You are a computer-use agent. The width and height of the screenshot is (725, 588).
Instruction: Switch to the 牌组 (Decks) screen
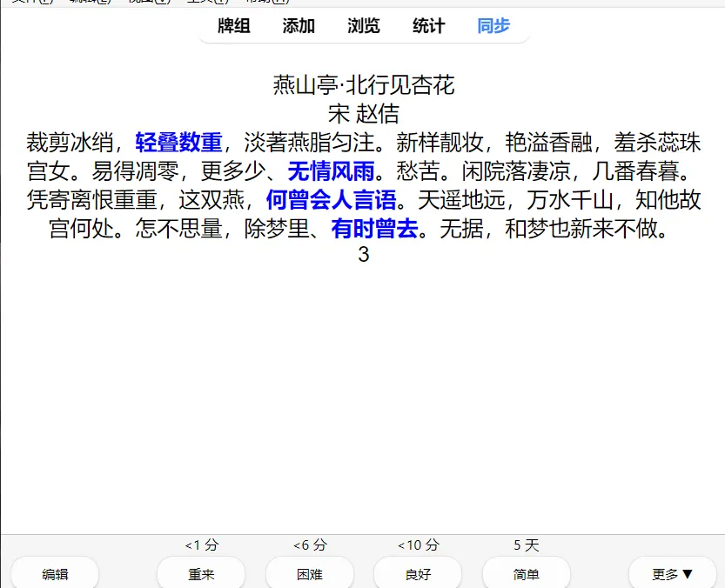click(232, 26)
